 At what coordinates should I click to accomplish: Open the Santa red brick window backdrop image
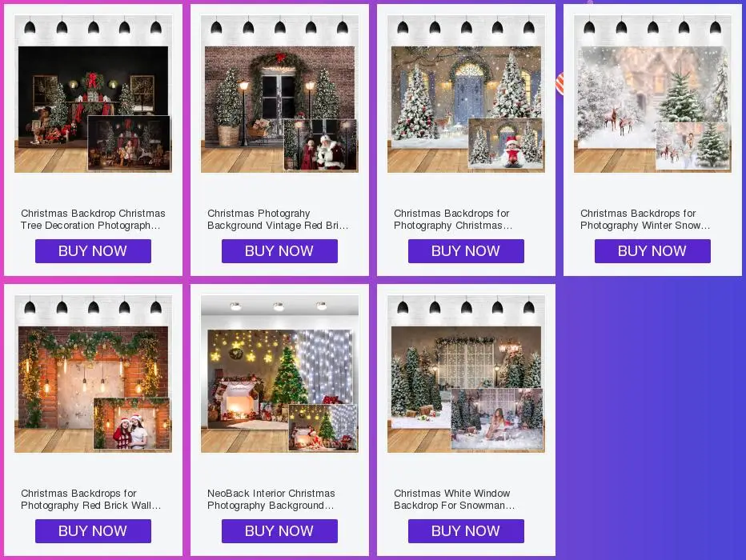(280, 94)
